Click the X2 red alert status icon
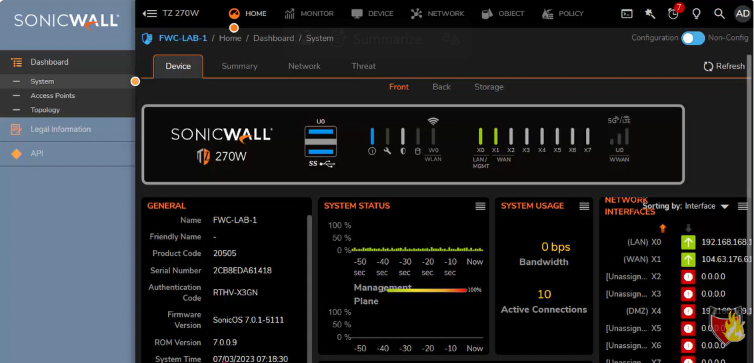Viewport: 754px width, 363px height. coord(688,277)
